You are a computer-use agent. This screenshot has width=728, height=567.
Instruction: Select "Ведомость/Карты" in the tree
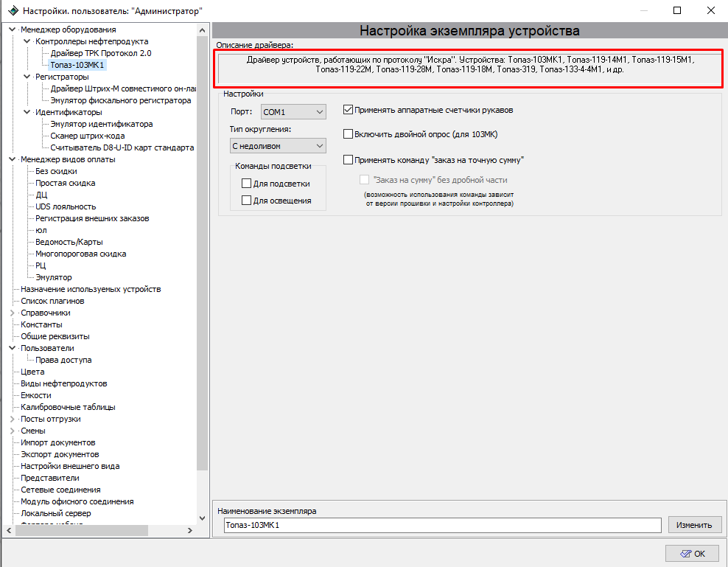[69, 242]
